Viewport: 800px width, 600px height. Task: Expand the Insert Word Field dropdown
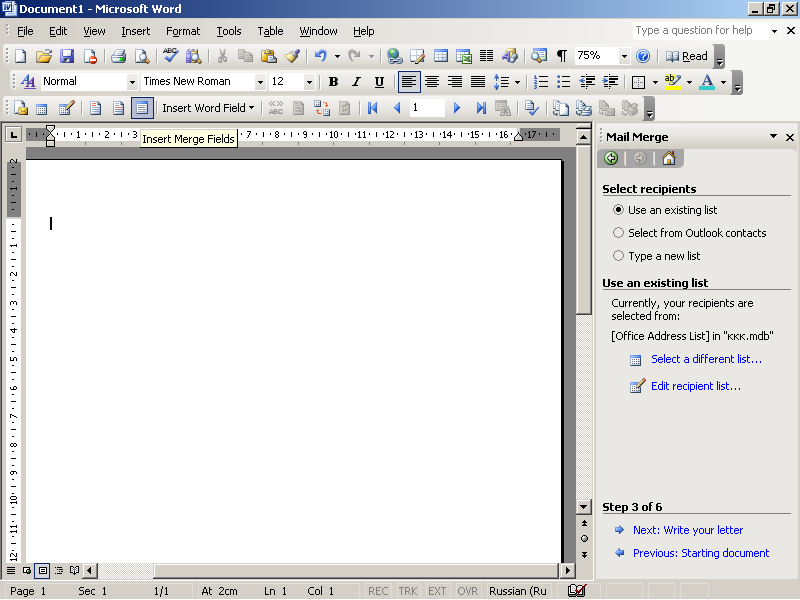click(x=208, y=108)
